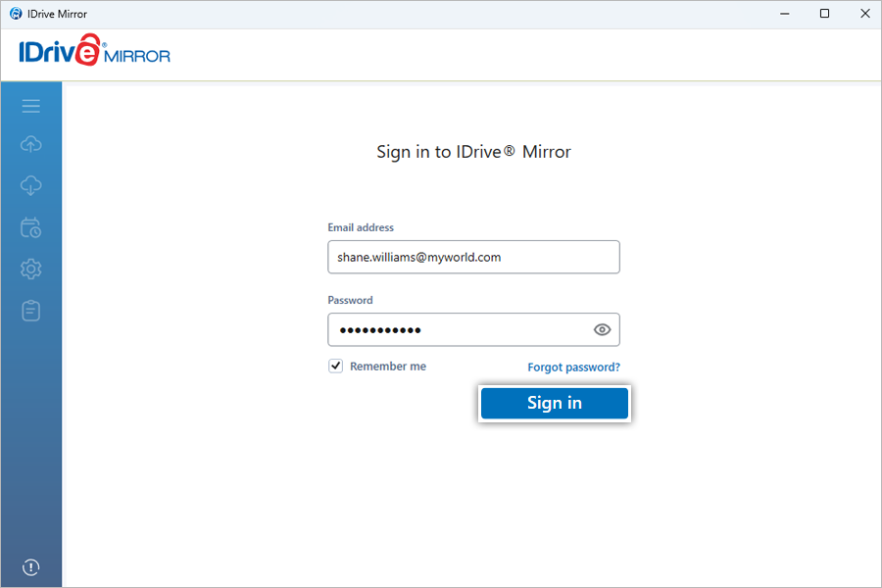882x588 pixels.
Task: Click the Password input field
Action: [473, 329]
